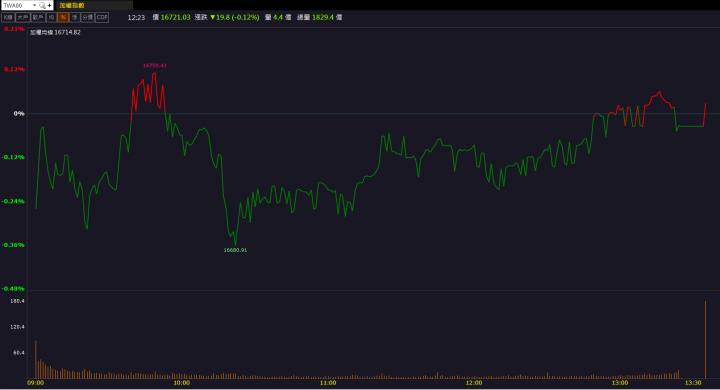Click the CDF toolbar button
Viewport: 720px width, 390px height.
(102, 17)
